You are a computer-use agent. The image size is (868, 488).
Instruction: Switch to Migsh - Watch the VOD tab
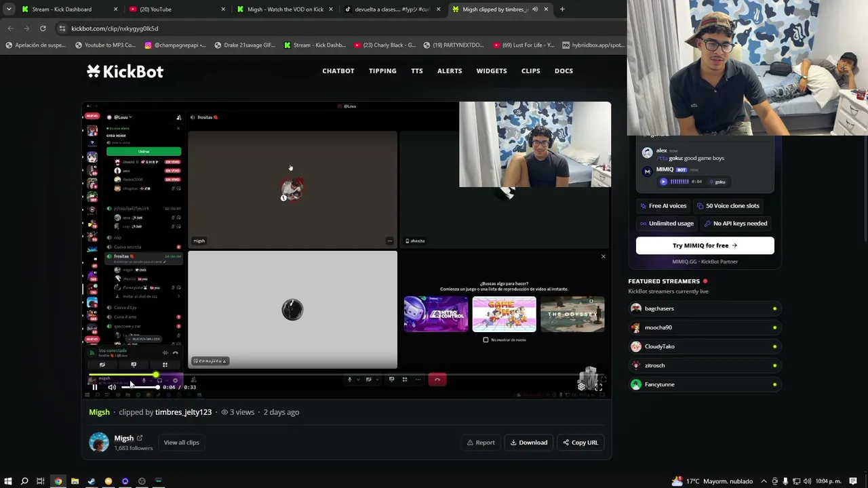pos(283,9)
